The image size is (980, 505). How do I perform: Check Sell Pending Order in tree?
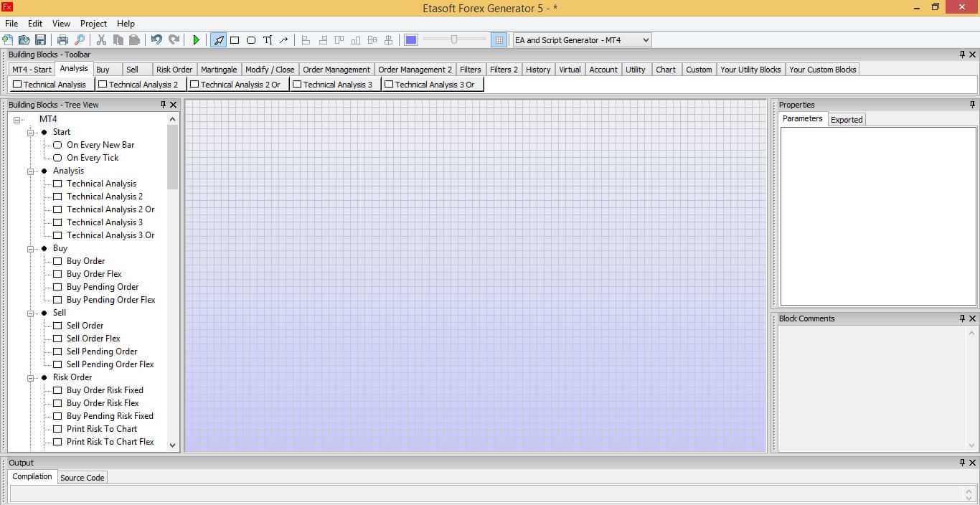pyautogui.click(x=57, y=351)
